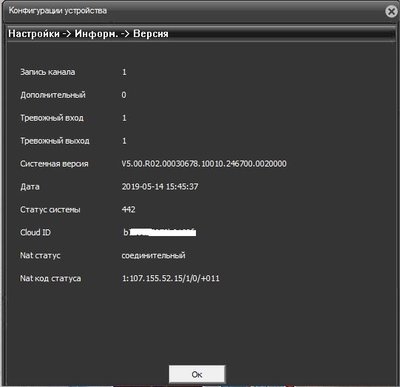The image size is (400, 387).
Task: Click the dialog title Конфигурации устройства
Action: [x=58, y=11]
